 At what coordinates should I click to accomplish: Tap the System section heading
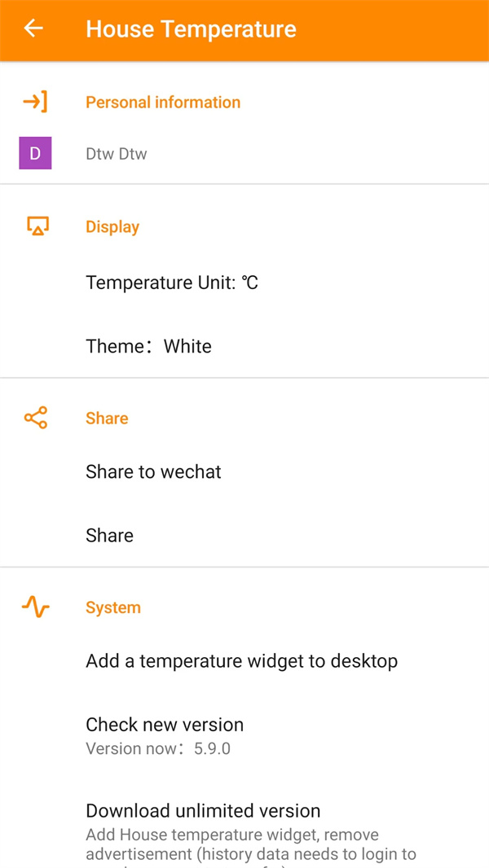click(x=113, y=608)
